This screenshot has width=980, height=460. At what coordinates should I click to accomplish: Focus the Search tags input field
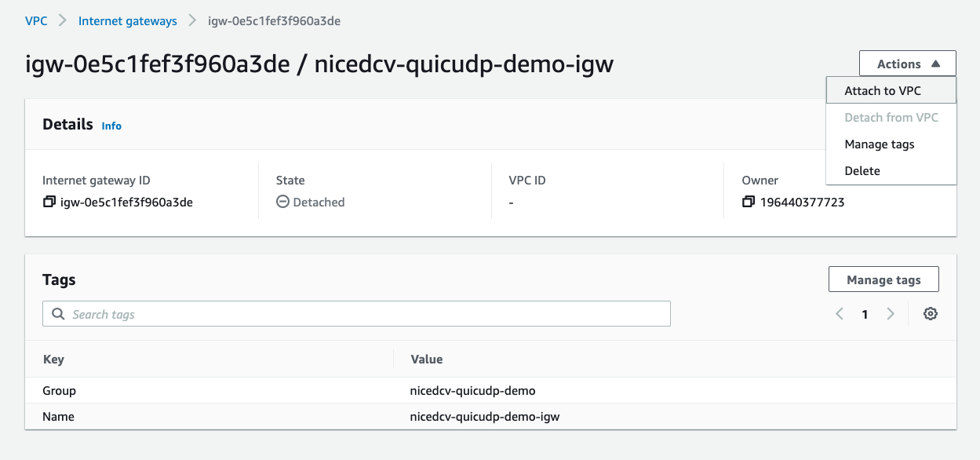356,314
